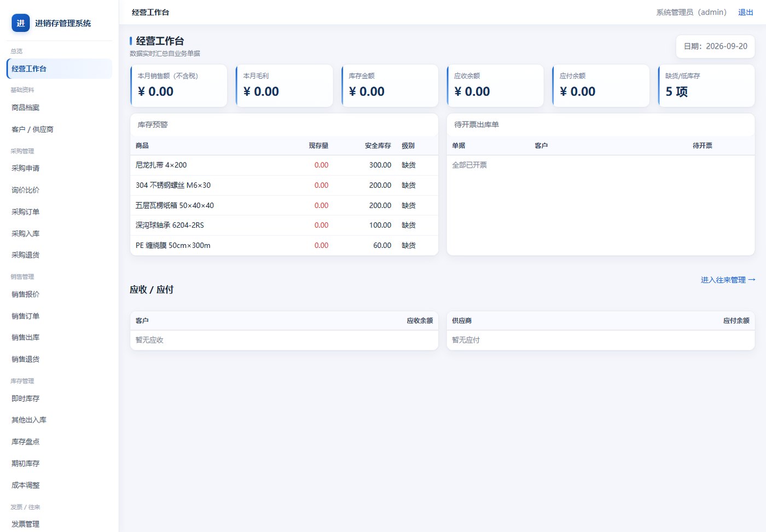Click the 暂无应收 placeholder text
766x532 pixels.
[149, 340]
